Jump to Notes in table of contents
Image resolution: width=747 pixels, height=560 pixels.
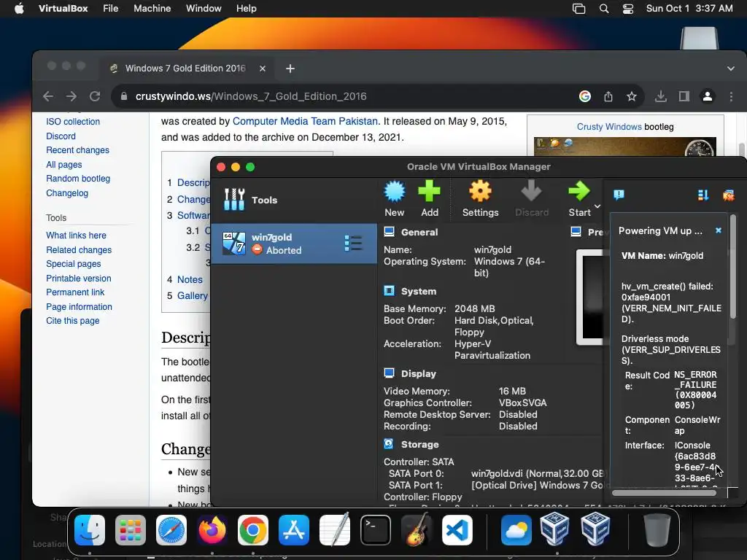(190, 279)
